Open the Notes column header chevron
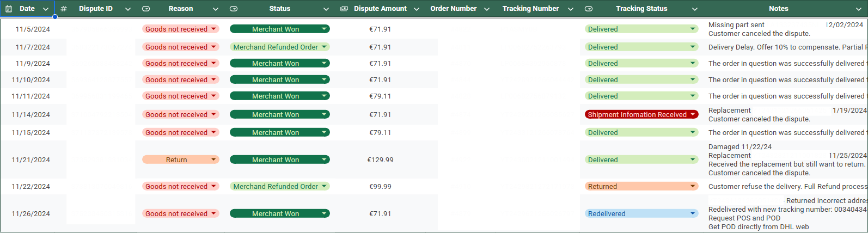 pos(859,9)
